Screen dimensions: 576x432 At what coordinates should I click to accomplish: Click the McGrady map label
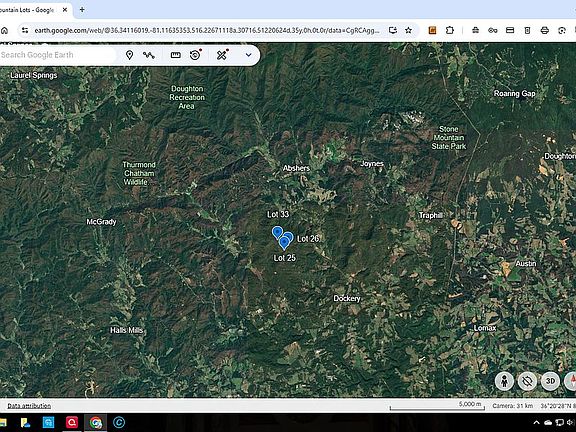pyautogui.click(x=101, y=222)
